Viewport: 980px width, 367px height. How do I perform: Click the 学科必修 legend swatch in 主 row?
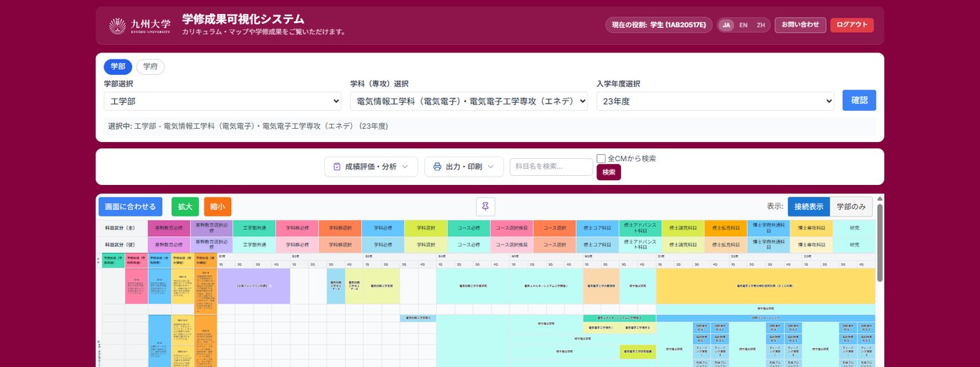coord(383,228)
